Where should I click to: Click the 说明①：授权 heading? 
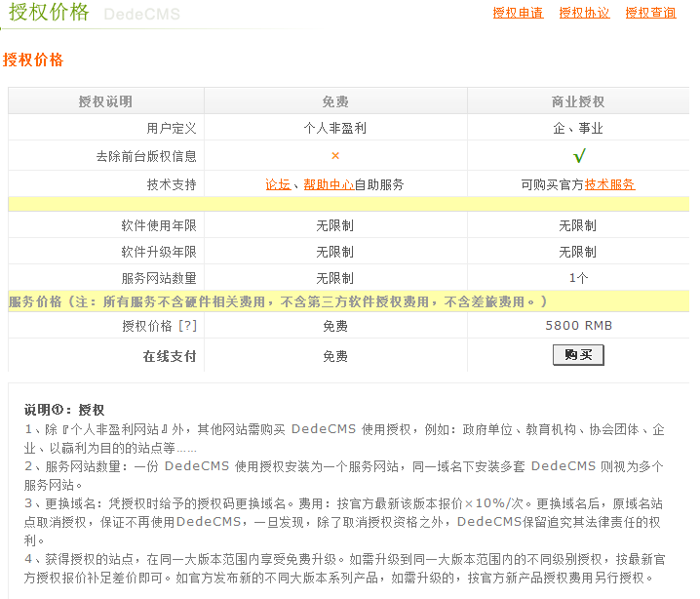click(64, 410)
